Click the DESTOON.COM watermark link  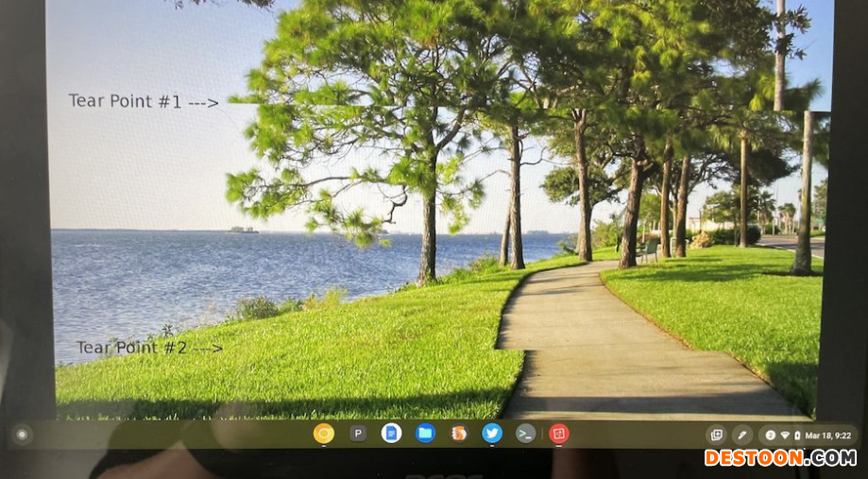pyautogui.click(x=780, y=458)
